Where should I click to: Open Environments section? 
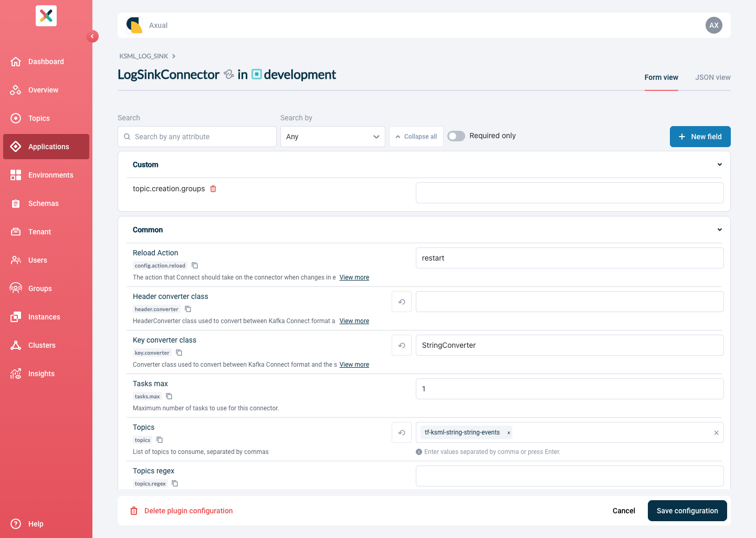46,175
